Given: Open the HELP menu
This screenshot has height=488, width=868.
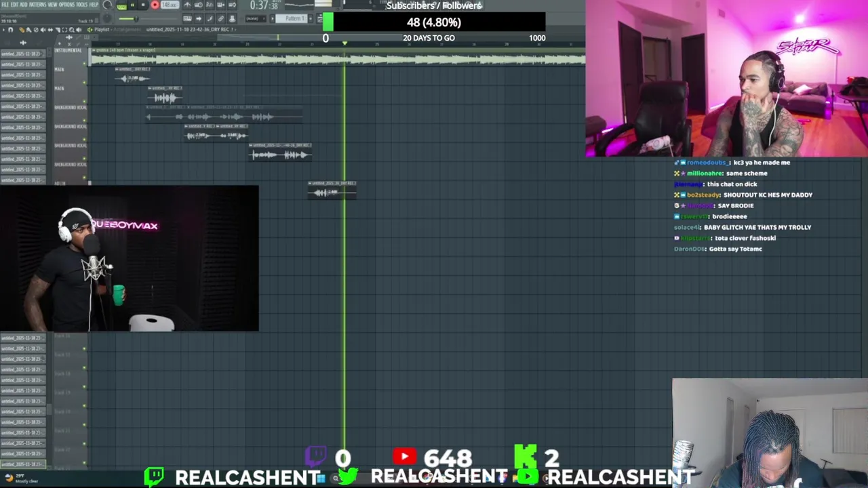Looking at the screenshot, I should pos(94,5).
